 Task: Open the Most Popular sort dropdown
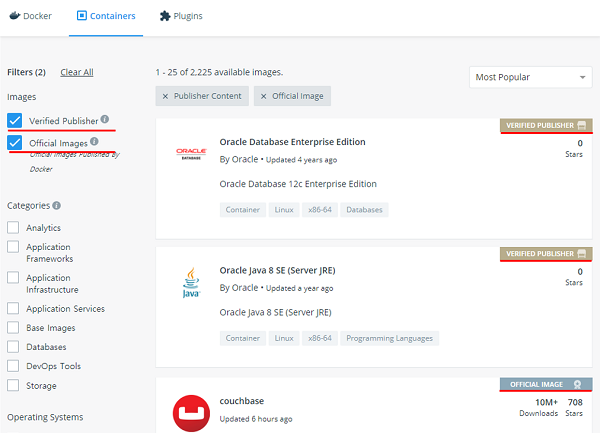(x=530, y=77)
